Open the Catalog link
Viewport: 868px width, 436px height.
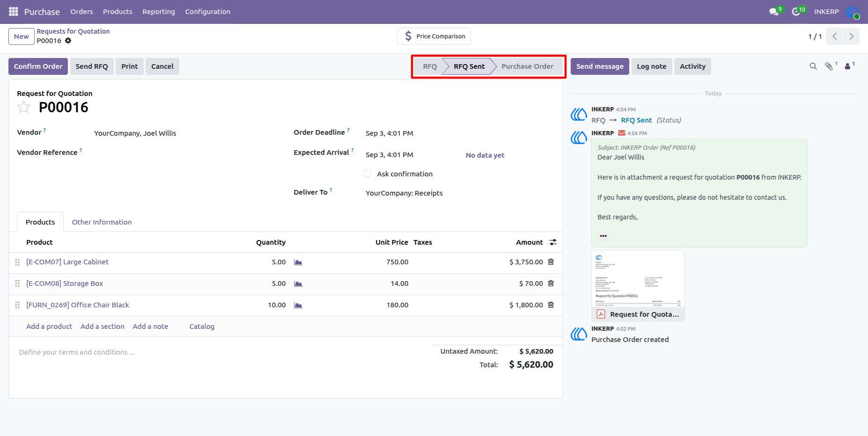click(202, 327)
